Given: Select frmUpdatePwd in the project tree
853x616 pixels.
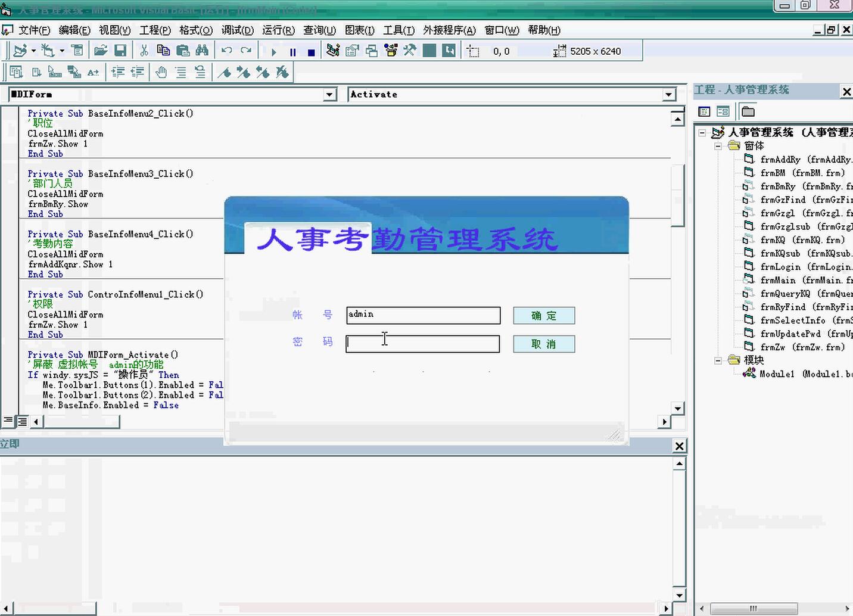Looking at the screenshot, I should pos(798,334).
